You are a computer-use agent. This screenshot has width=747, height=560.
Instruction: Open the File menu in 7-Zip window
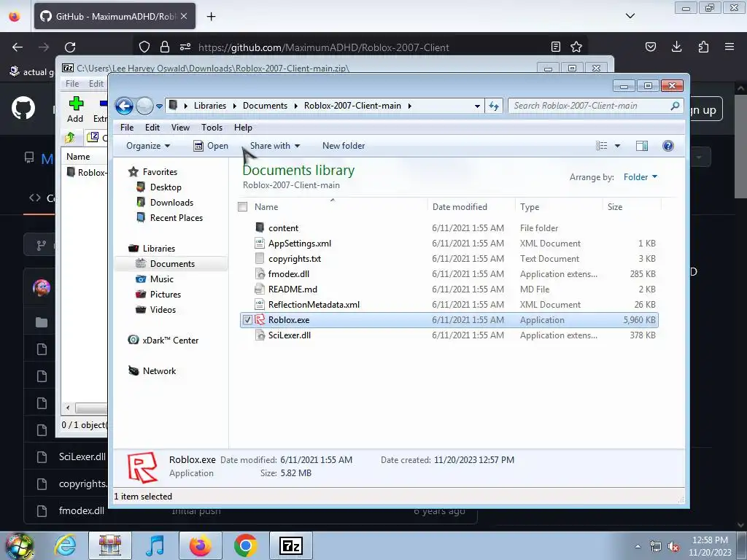coord(72,84)
